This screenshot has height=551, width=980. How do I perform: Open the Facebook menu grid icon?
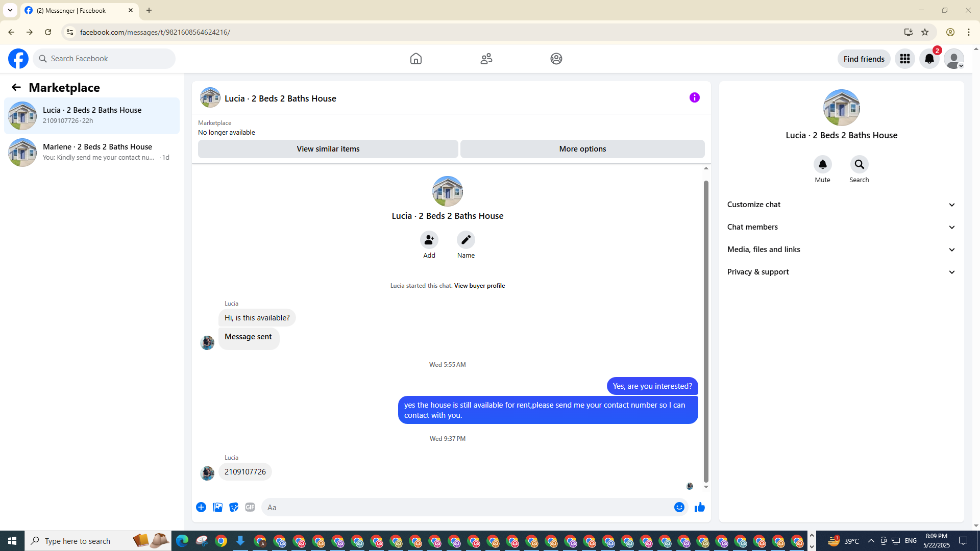[x=905, y=59]
